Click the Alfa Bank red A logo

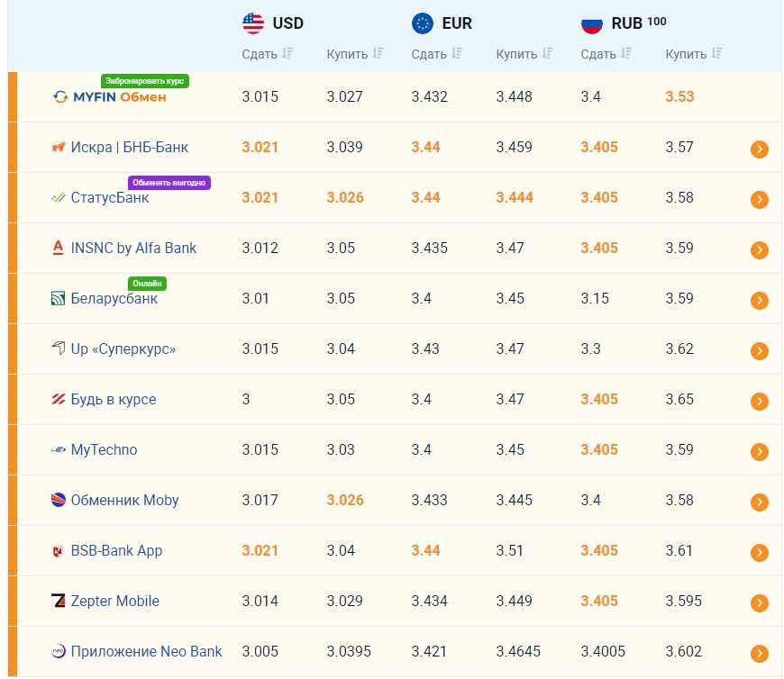pos(58,248)
